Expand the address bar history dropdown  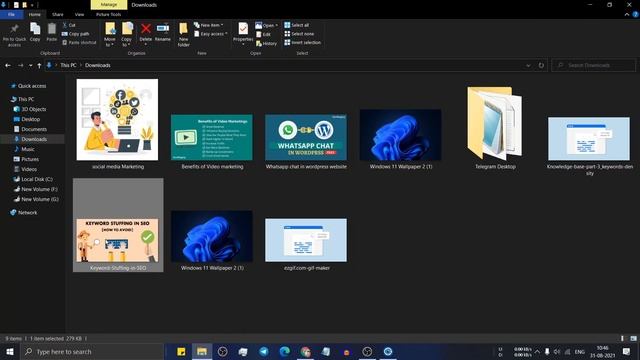[528, 65]
